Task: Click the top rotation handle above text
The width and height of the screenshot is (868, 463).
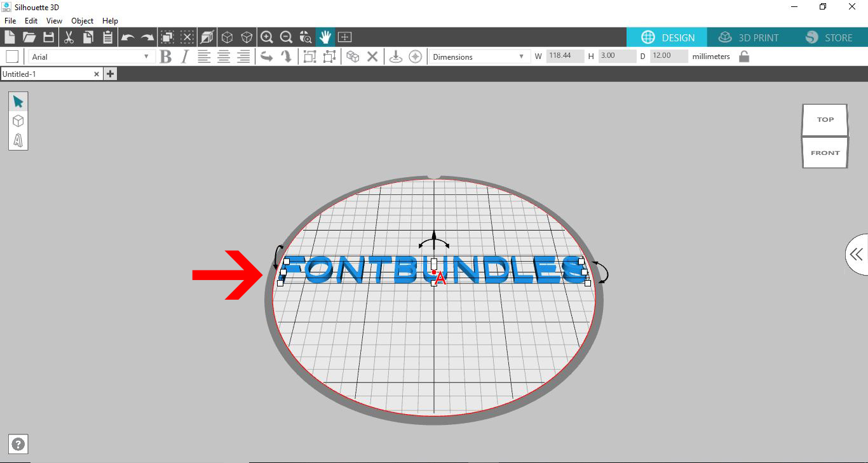Action: [434, 241]
